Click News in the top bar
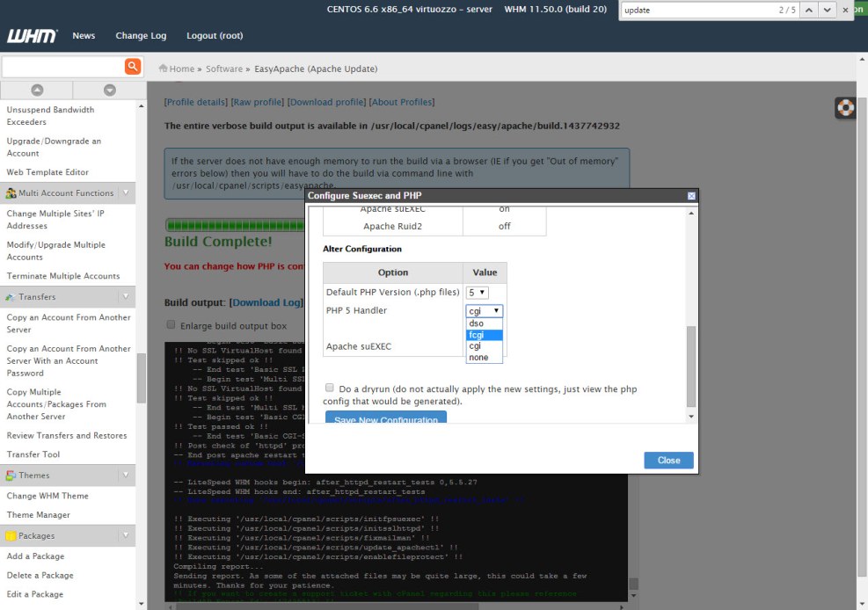Screen dimensions: 868x610 click(84, 36)
